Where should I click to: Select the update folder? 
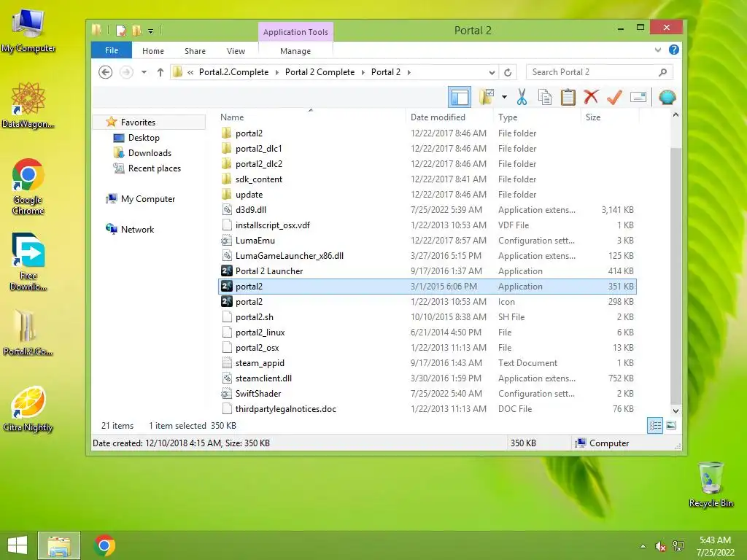click(x=427, y=194)
